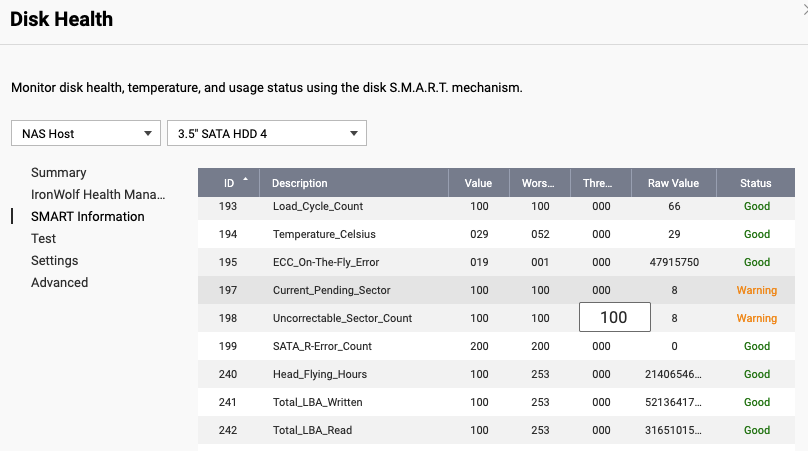
Task: Sort by the Value column header
Action: point(478,183)
